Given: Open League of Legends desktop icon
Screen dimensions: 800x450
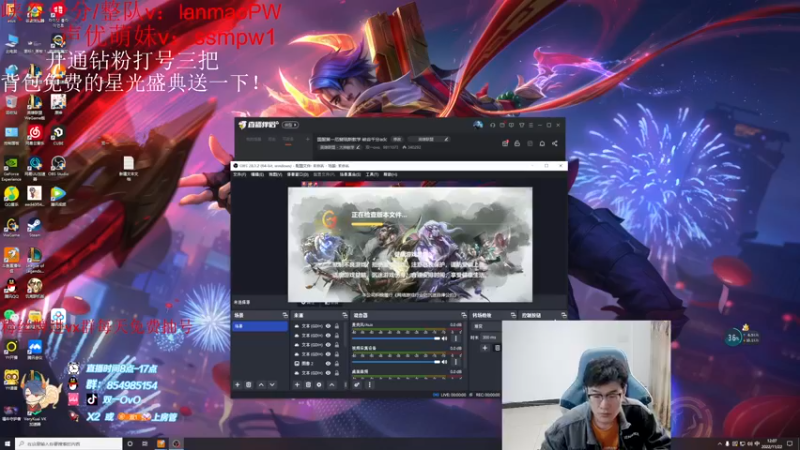Looking at the screenshot, I should (x=35, y=260).
